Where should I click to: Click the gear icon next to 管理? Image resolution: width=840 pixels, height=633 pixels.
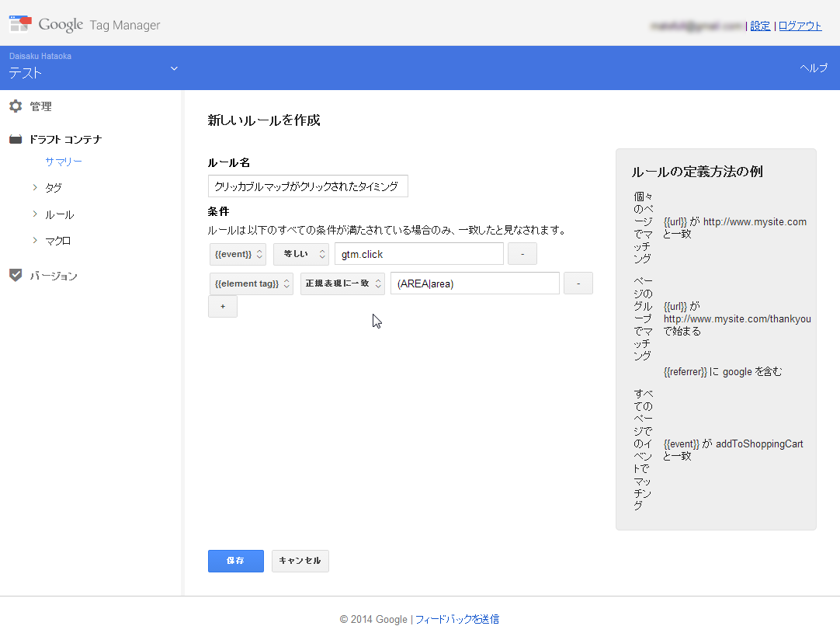(16, 106)
